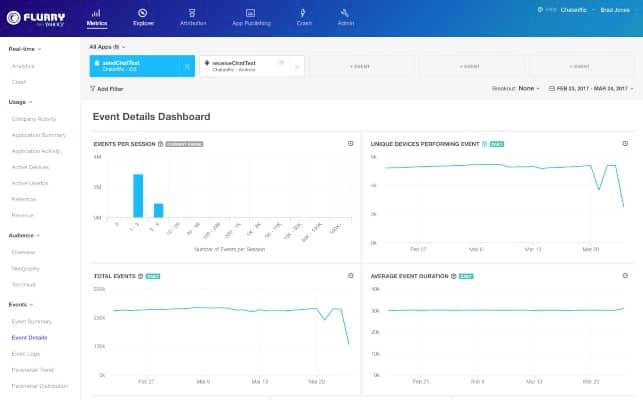Screen dimensions: 643x400
Task: Open the Attribution tab
Action: pyautogui.click(x=193, y=18)
